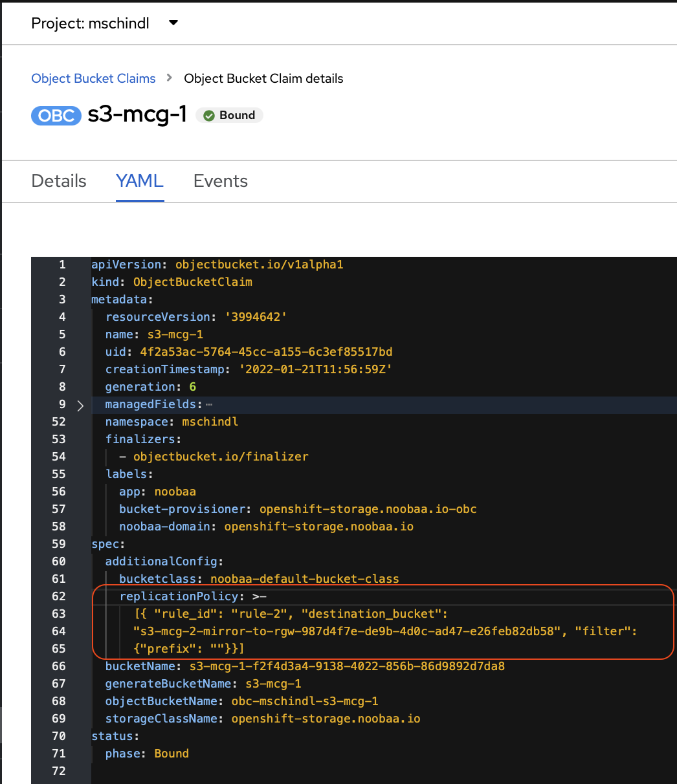Click the uid value line
Viewport: 677px width, 784px height.
249,352
